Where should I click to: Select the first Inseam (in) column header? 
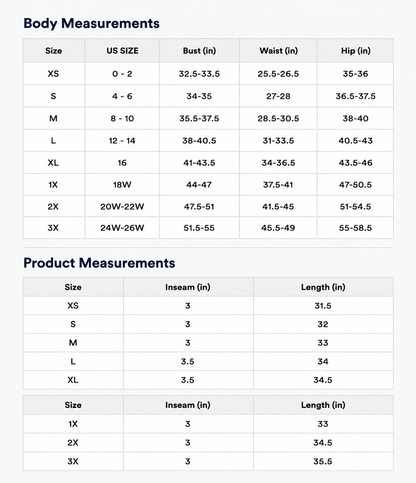pos(188,287)
